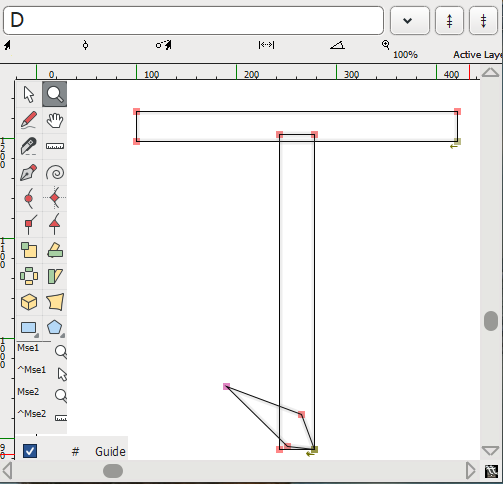Select the Polygon star shape tool
Viewport: 503px width, 484px height.
click(x=55, y=328)
